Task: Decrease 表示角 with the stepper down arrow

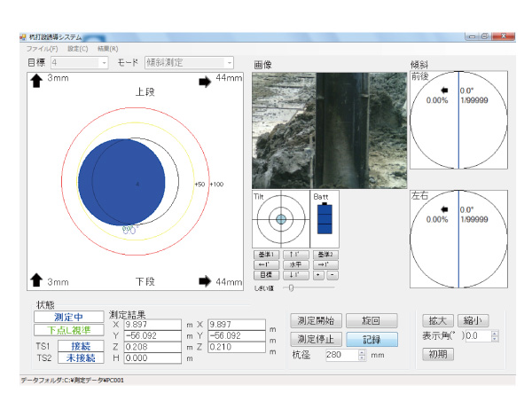Action: [x=495, y=339]
